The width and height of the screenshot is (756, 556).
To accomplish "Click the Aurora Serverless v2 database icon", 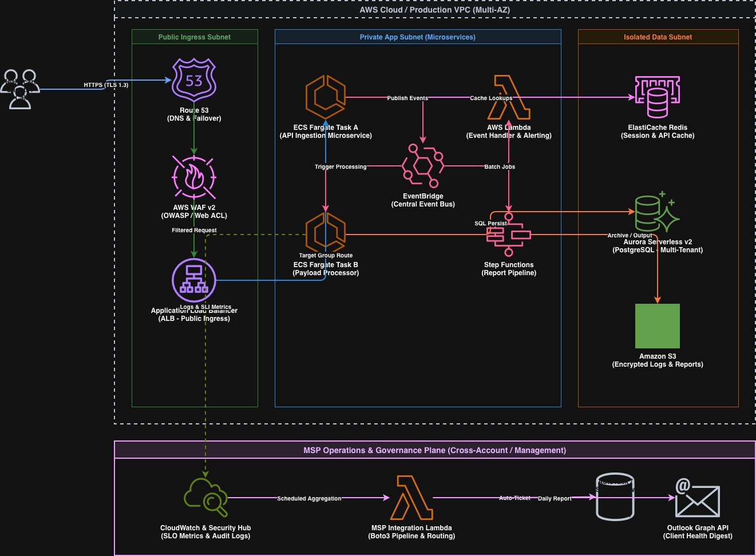I will [658, 212].
